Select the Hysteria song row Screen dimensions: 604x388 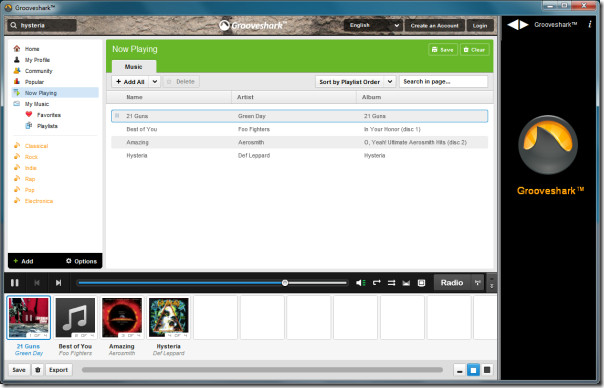coord(299,155)
